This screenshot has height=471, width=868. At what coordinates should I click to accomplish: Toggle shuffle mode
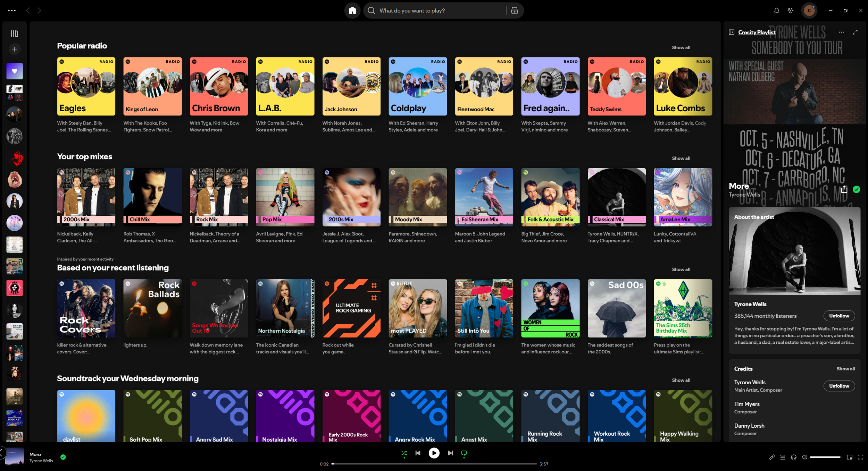404,453
